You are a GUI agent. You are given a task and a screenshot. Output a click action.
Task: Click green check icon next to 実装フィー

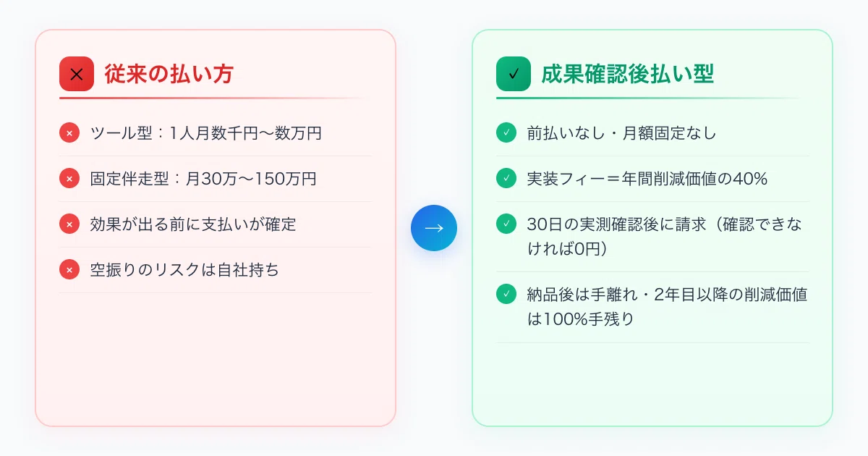(x=506, y=179)
